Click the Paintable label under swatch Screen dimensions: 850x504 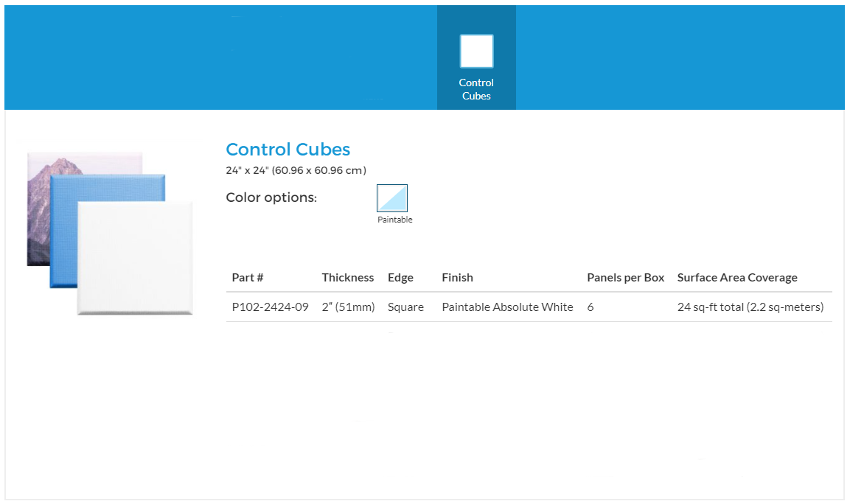pyautogui.click(x=394, y=220)
